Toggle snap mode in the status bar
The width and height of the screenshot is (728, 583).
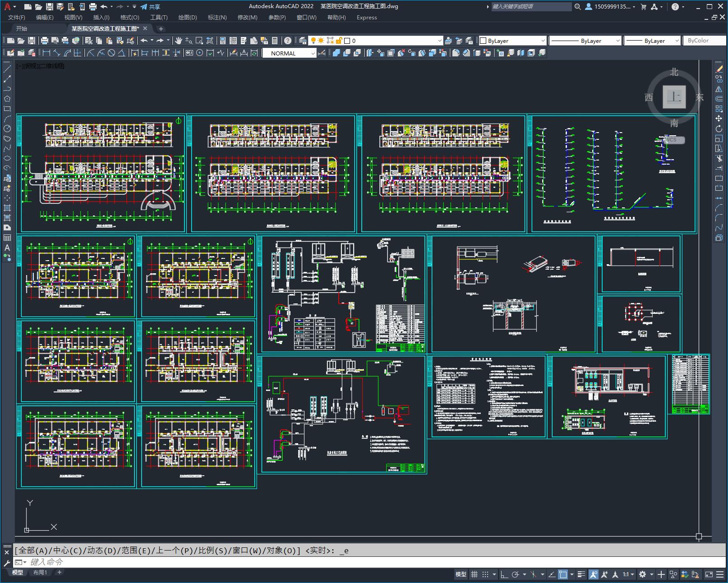pos(485,574)
